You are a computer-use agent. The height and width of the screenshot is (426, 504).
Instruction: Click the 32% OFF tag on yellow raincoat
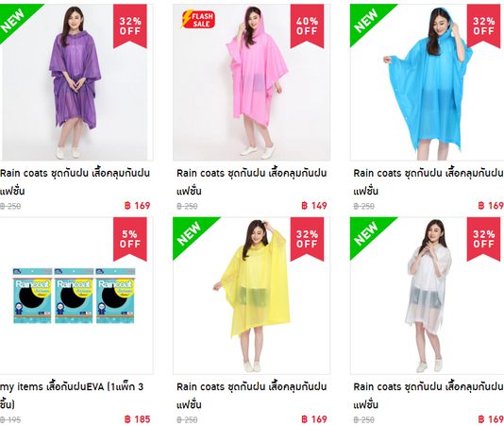tap(307, 239)
